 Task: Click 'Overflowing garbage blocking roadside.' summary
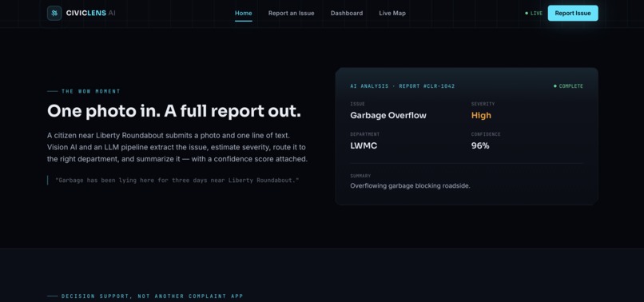tap(410, 185)
